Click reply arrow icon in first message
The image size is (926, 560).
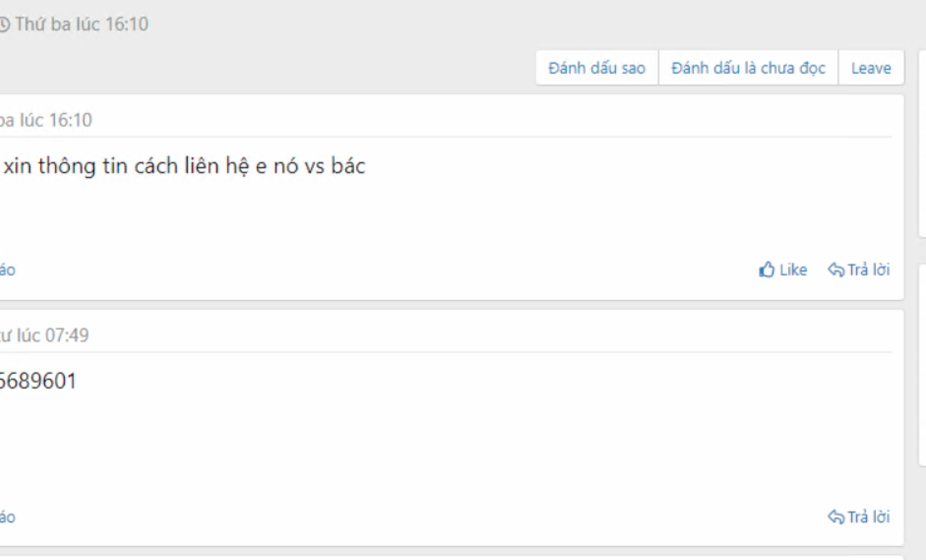pyautogui.click(x=836, y=270)
